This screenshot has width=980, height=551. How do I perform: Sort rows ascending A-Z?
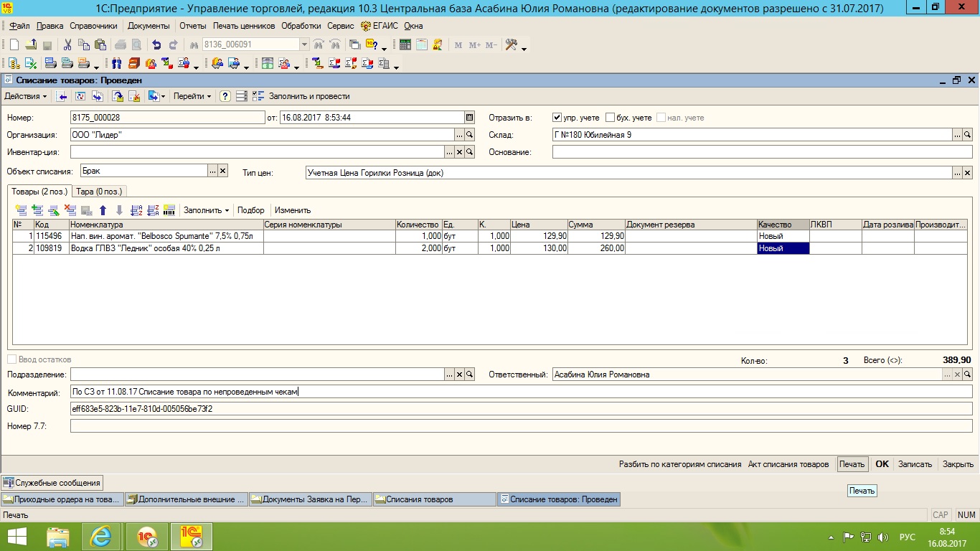tap(136, 210)
